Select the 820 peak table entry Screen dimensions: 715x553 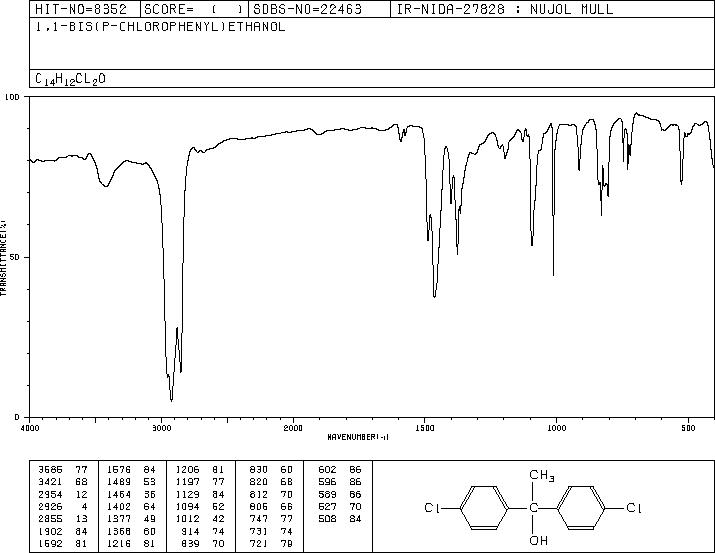tap(271, 482)
